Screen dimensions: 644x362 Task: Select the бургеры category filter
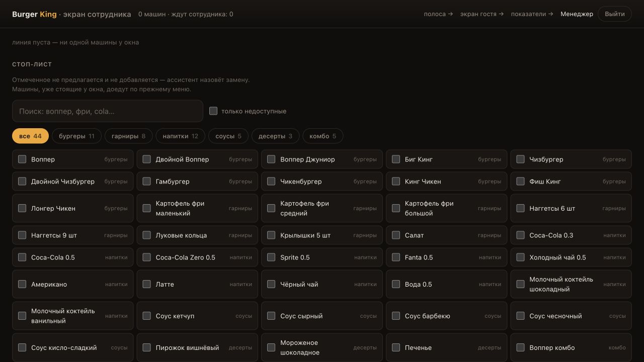pyautogui.click(x=76, y=136)
